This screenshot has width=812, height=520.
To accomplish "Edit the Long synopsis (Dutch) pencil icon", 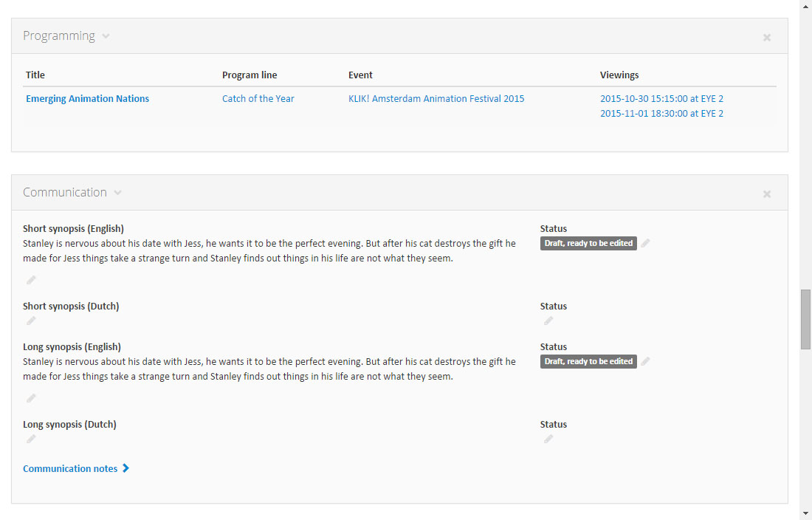I will point(31,439).
